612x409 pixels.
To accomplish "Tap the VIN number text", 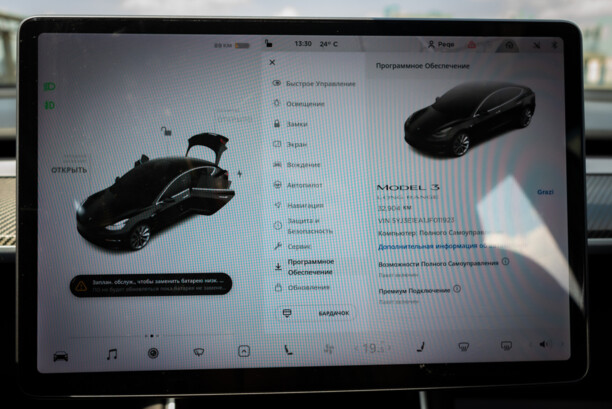I will [416, 220].
